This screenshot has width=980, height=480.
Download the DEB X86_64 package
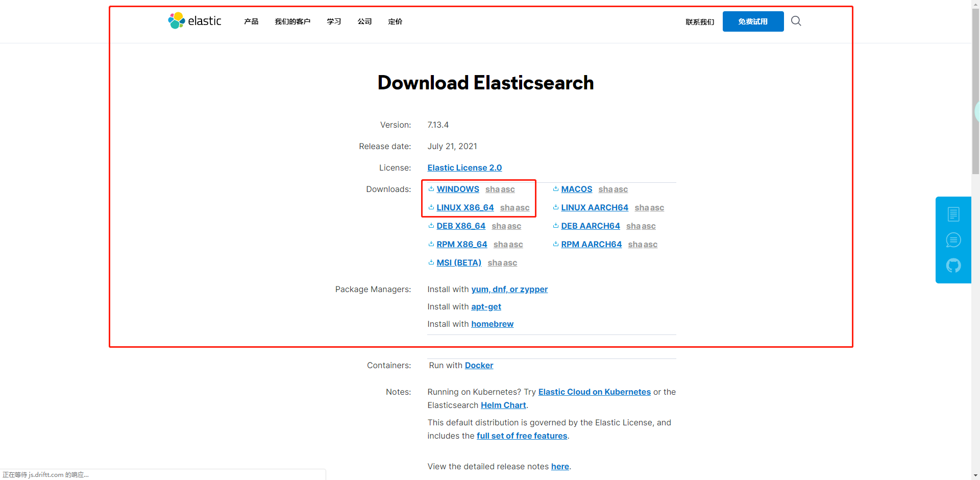click(461, 226)
